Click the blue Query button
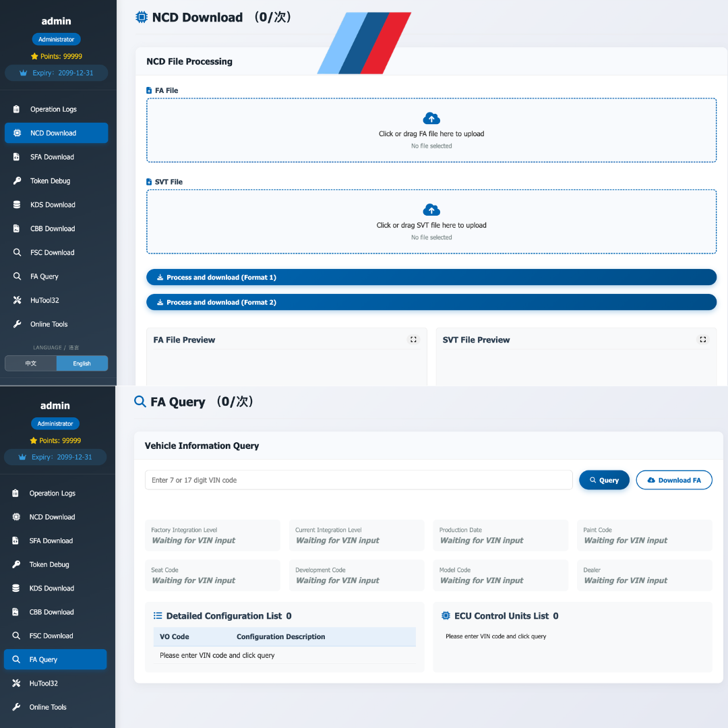 (604, 479)
